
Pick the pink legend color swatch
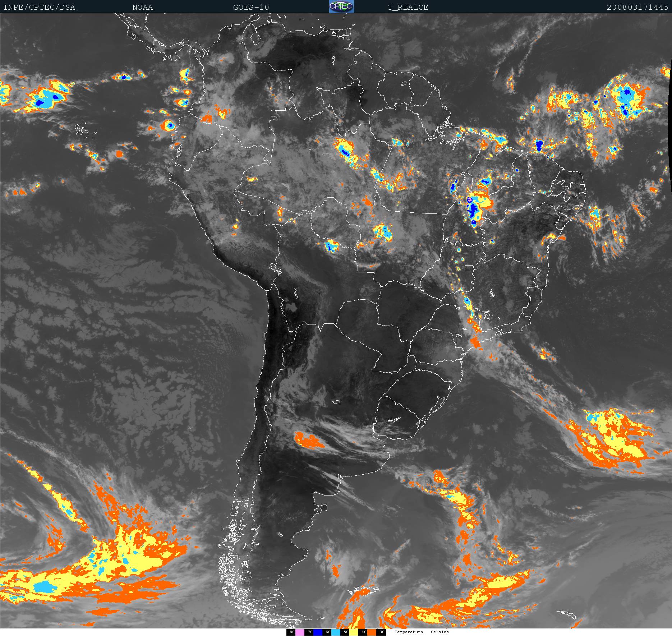(300, 632)
